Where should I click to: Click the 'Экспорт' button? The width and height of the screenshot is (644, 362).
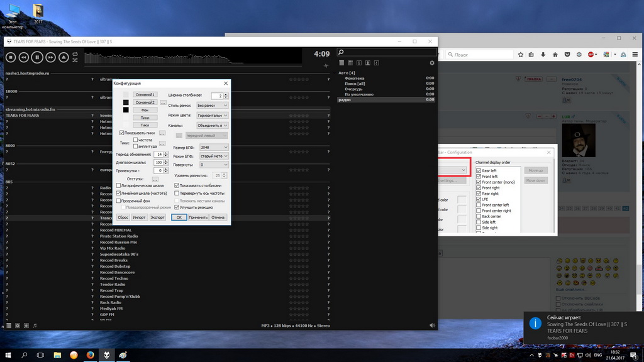click(x=157, y=217)
